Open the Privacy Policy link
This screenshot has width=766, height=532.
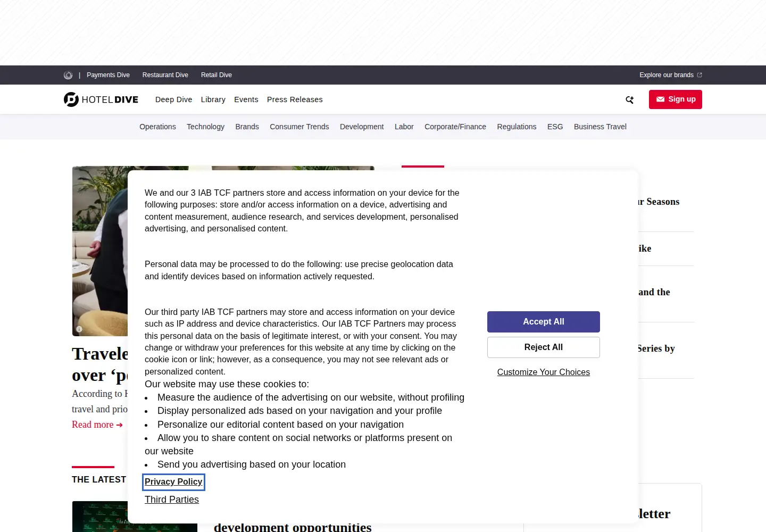pos(173,482)
